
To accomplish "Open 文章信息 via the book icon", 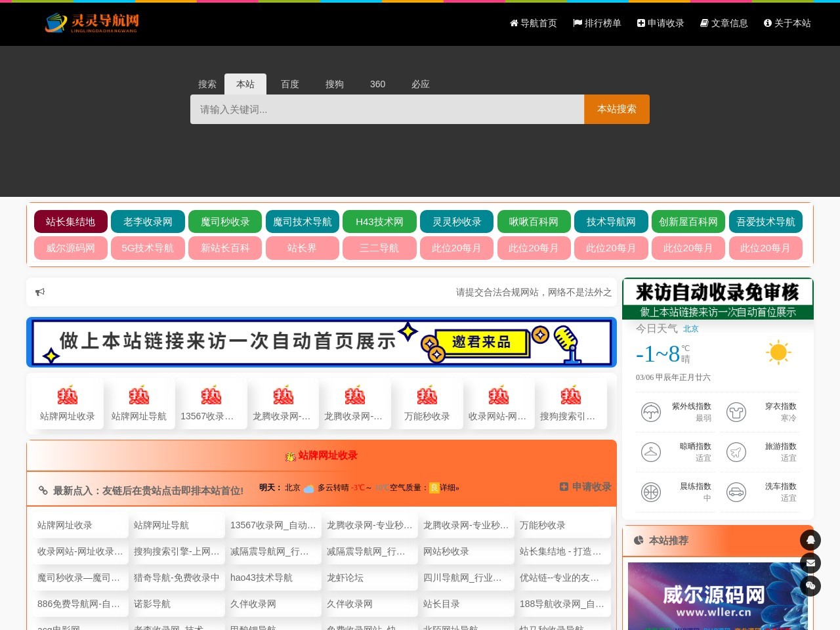I will pyautogui.click(x=703, y=23).
